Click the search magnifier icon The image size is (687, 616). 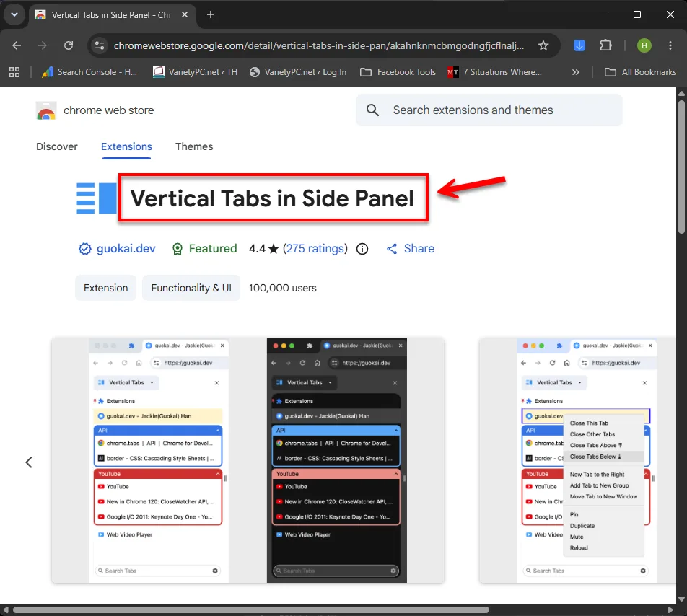click(372, 110)
